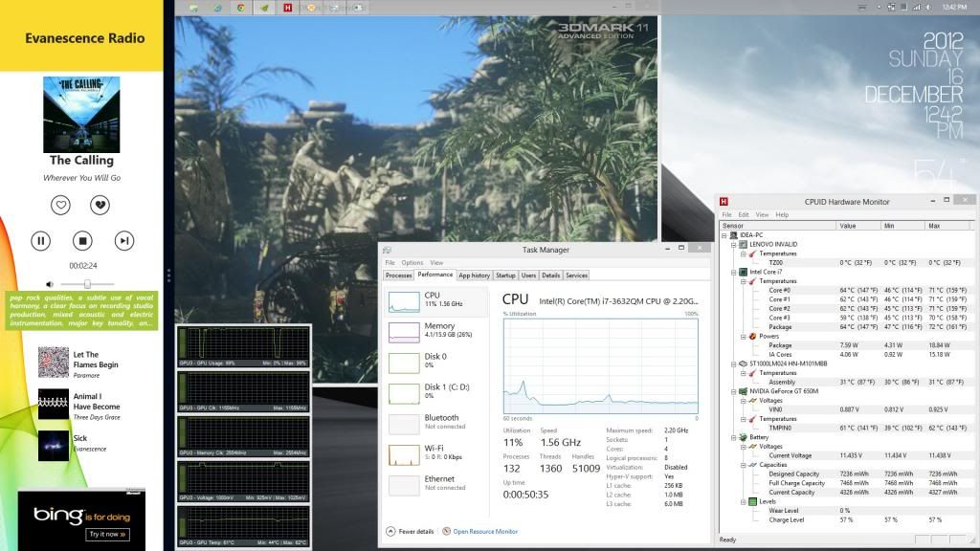The height and width of the screenshot is (551, 980).
Task: Open the Internet Explorer taskbar icon
Action: coord(217,8)
